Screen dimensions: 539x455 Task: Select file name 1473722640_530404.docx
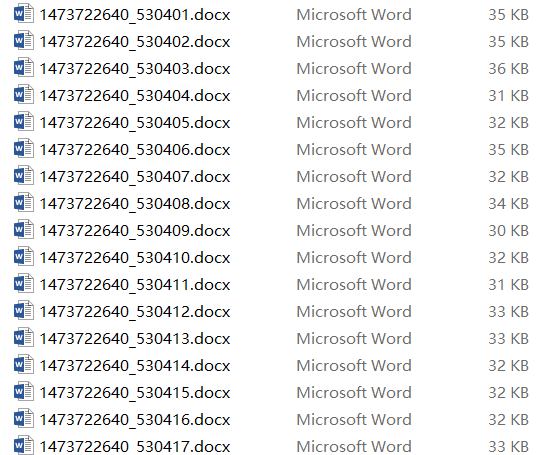[135, 96]
